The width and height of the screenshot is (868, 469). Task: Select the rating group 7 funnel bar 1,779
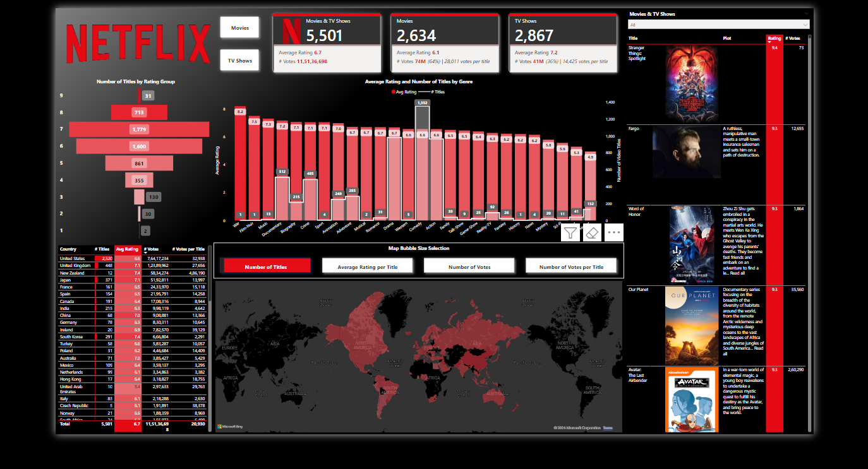pyautogui.click(x=139, y=129)
